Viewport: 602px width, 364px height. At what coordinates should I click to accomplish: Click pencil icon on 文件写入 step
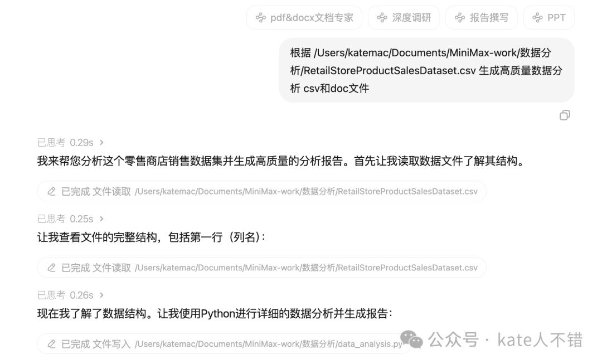pyautogui.click(x=51, y=344)
